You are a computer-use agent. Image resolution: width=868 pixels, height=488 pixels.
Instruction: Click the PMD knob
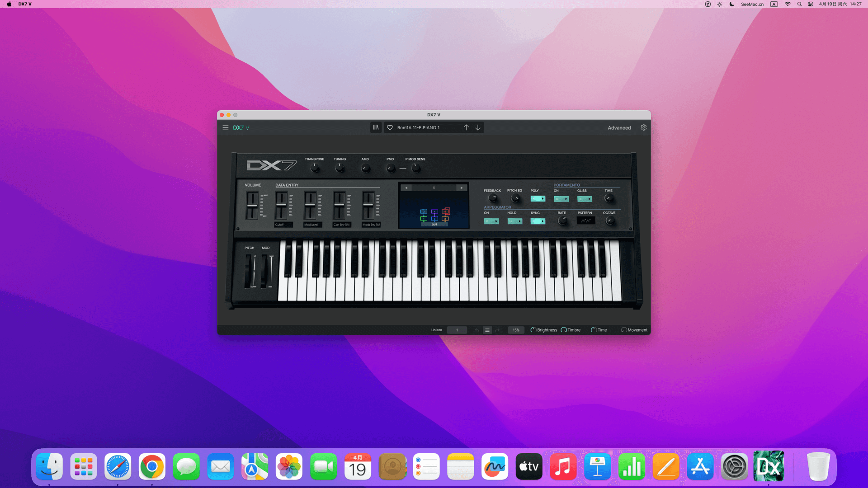click(x=391, y=168)
